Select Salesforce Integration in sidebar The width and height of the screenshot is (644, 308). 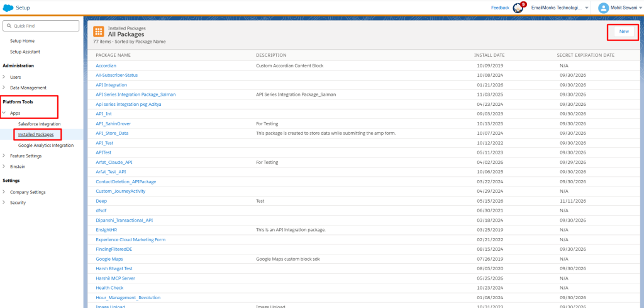click(x=40, y=124)
